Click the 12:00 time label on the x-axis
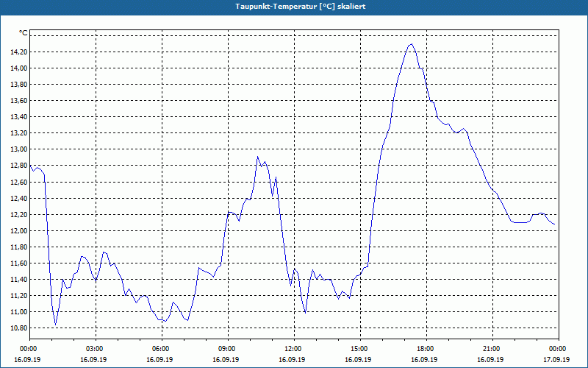This screenshot has height=368, width=588. pyautogui.click(x=294, y=349)
